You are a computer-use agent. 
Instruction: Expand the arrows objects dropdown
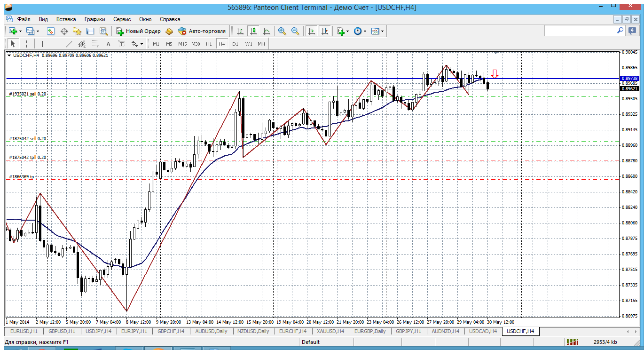141,44
